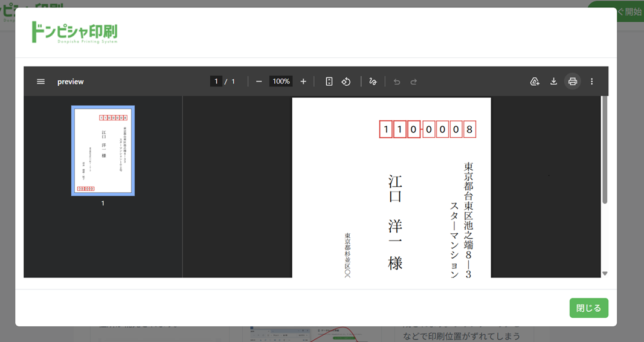Click the ドンピシャ印刷 logo
The height and width of the screenshot is (342, 644).
74,32
